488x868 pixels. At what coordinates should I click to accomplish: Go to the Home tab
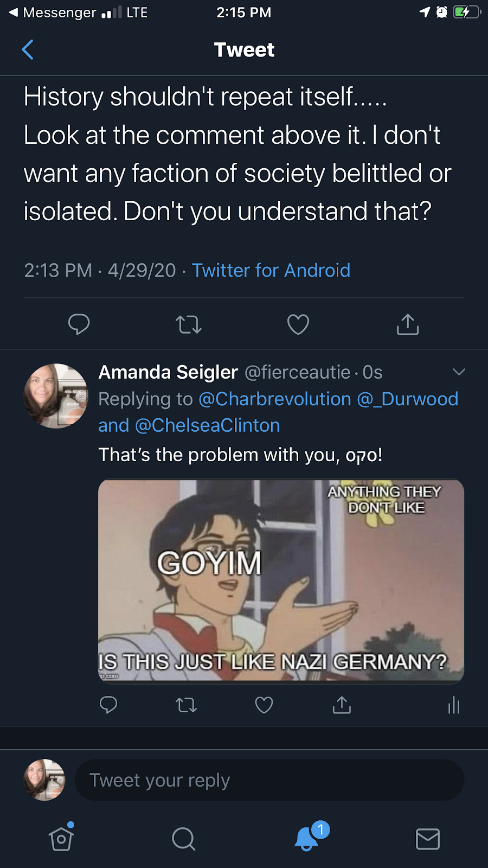(61, 839)
